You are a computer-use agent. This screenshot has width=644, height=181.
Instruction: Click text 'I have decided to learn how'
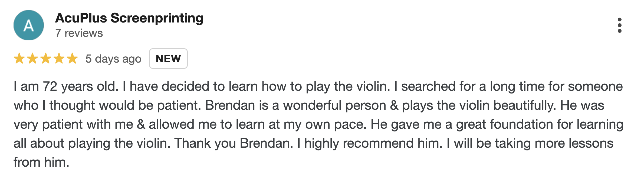coord(204,87)
